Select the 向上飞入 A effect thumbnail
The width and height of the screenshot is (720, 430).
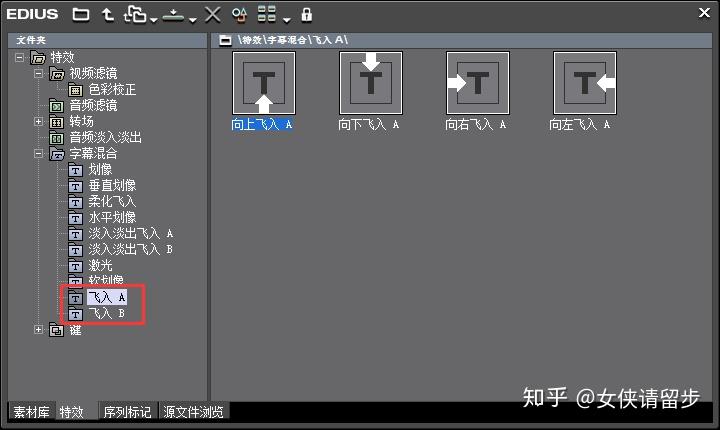pyautogui.click(x=264, y=83)
